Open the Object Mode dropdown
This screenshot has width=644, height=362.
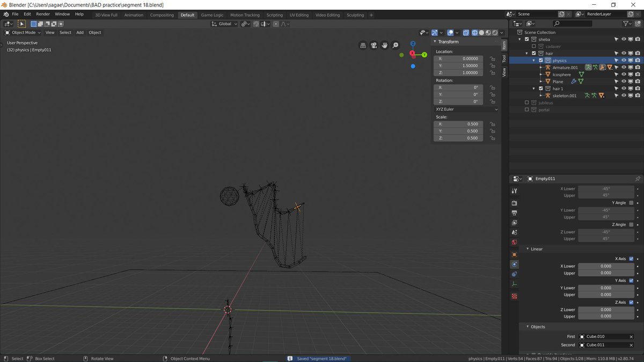click(23, 33)
